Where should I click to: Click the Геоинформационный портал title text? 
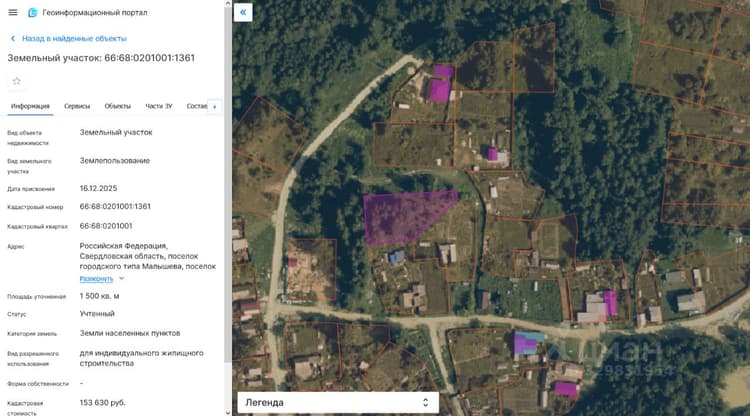pos(95,12)
